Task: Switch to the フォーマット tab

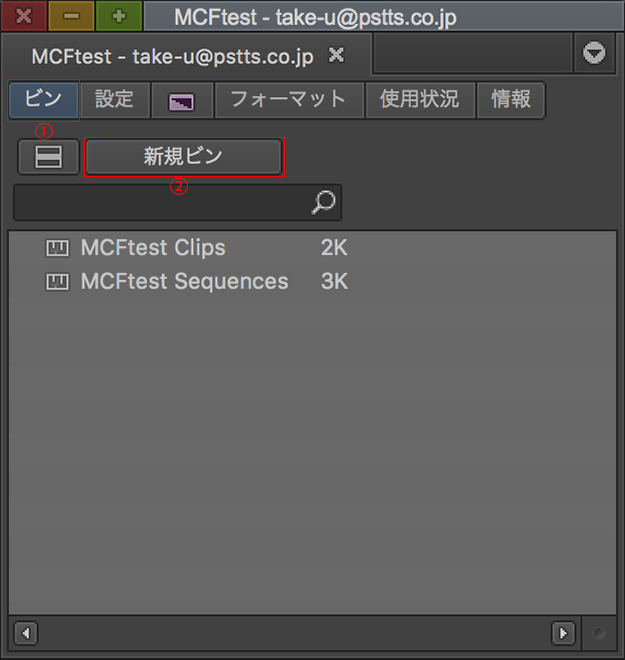Action: [288, 100]
